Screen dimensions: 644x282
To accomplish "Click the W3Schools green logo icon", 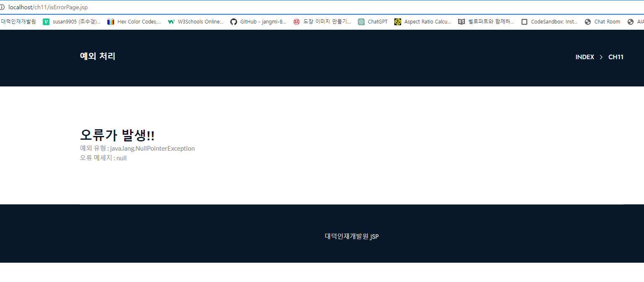I will (171, 22).
